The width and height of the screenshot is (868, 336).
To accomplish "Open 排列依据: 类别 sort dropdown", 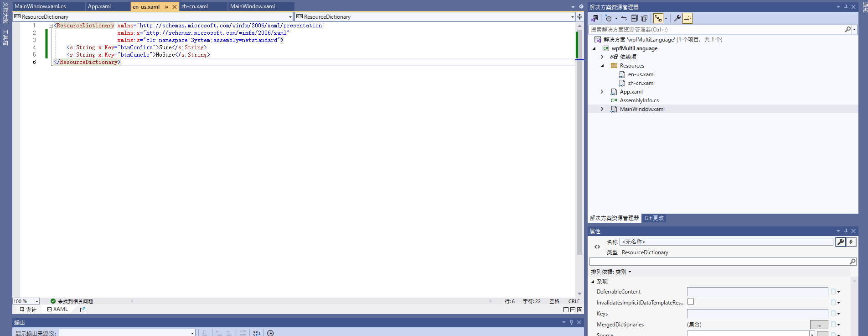I will (x=611, y=272).
